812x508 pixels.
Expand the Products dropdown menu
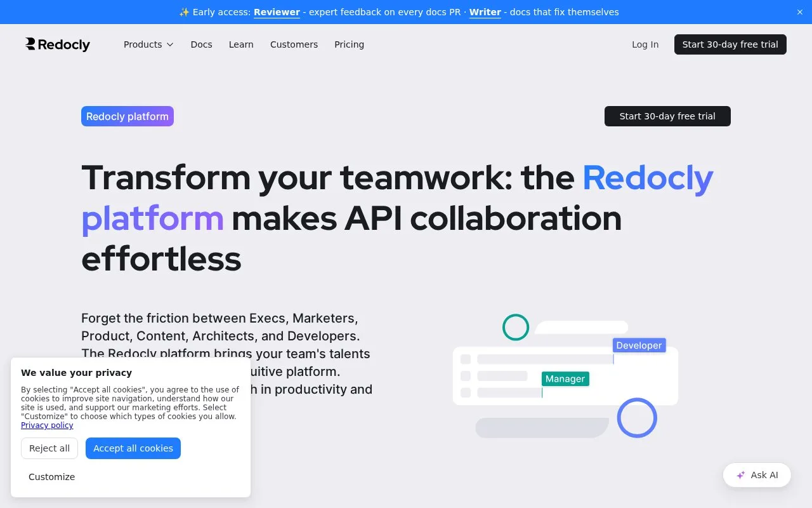coord(148,44)
